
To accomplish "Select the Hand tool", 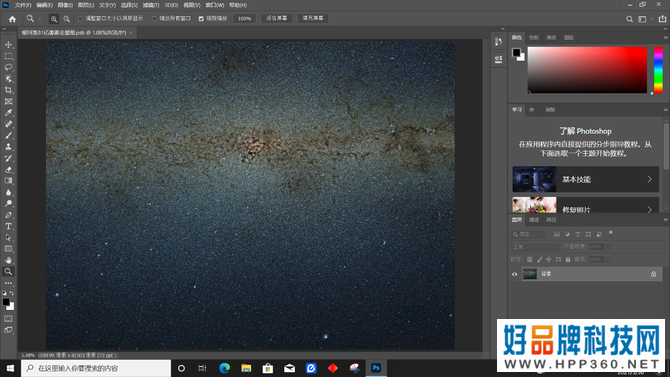I will pos(8,260).
